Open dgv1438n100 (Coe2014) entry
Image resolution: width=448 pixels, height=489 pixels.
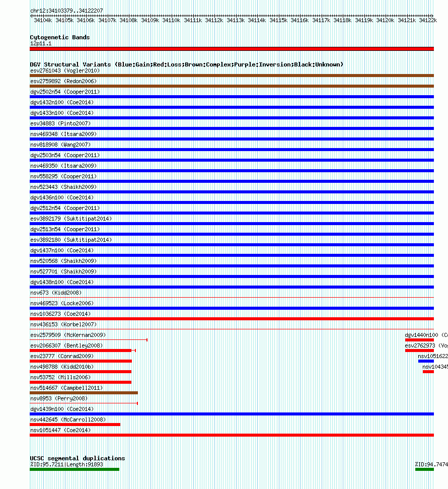[x=62, y=283]
